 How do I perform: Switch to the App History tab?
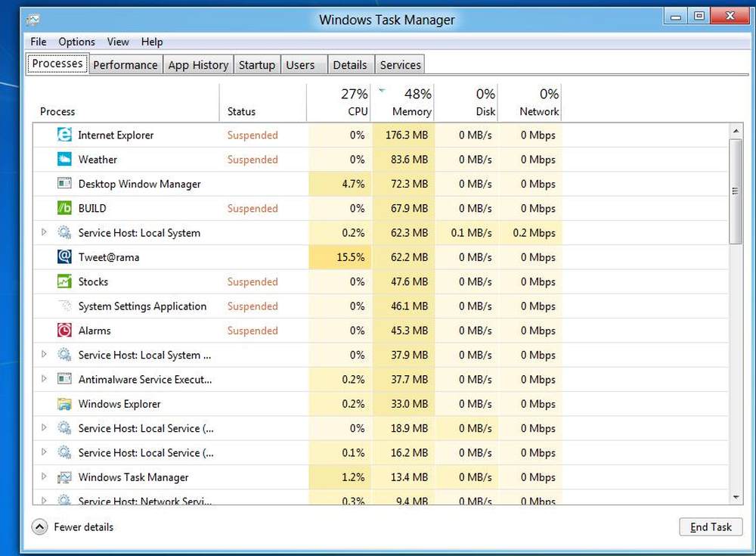(x=198, y=64)
